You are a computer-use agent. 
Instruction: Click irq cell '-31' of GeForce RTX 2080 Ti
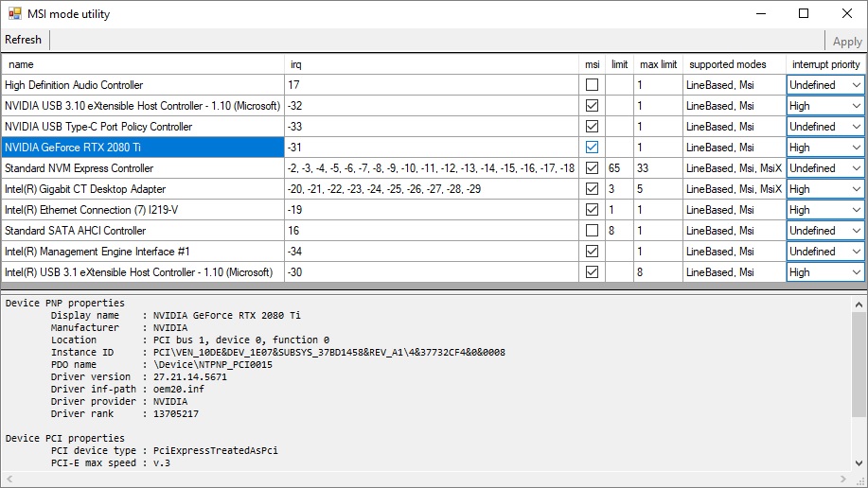432,148
